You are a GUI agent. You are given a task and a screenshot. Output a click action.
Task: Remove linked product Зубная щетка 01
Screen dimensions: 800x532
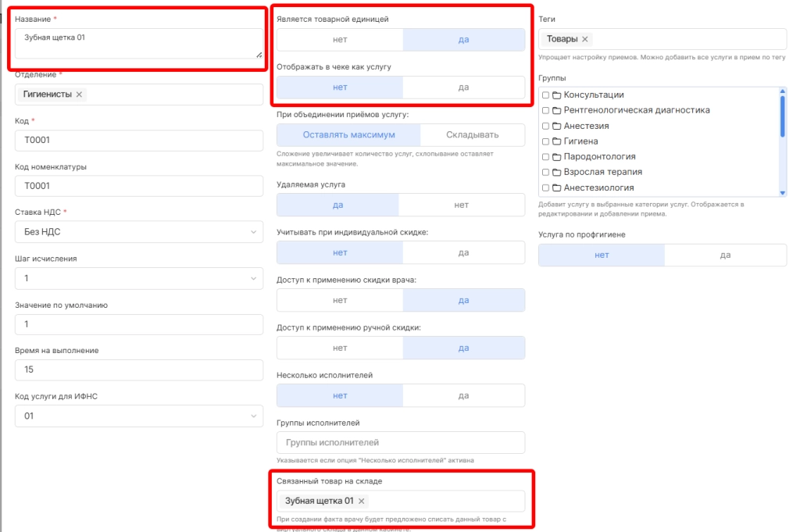(362, 502)
